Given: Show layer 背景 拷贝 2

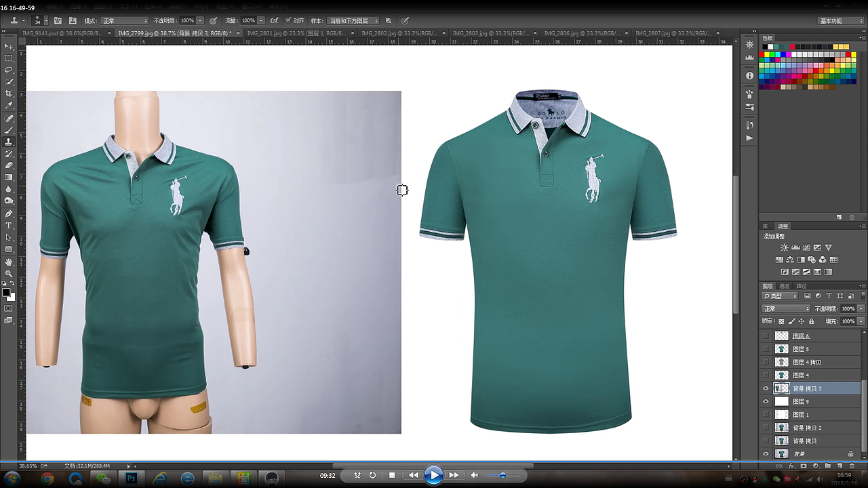Looking at the screenshot, I should pos(766,428).
